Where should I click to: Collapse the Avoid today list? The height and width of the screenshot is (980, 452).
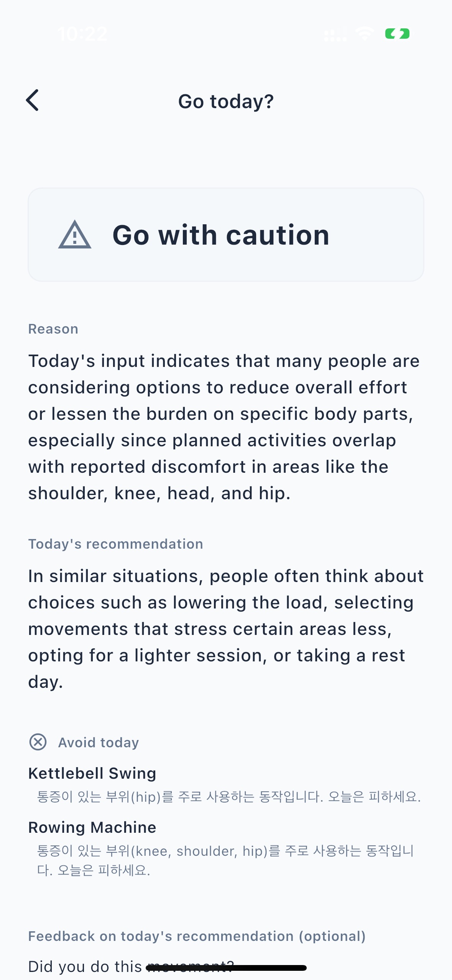pyautogui.click(x=99, y=742)
